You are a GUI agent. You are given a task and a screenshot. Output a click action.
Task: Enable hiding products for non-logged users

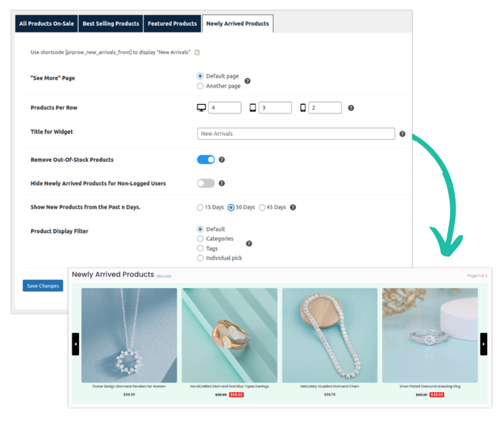click(x=206, y=183)
